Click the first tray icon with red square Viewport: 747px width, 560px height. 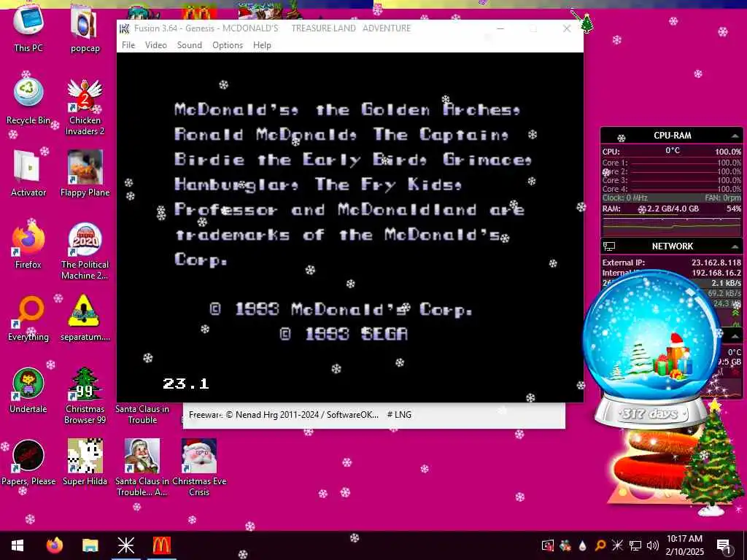point(547,545)
